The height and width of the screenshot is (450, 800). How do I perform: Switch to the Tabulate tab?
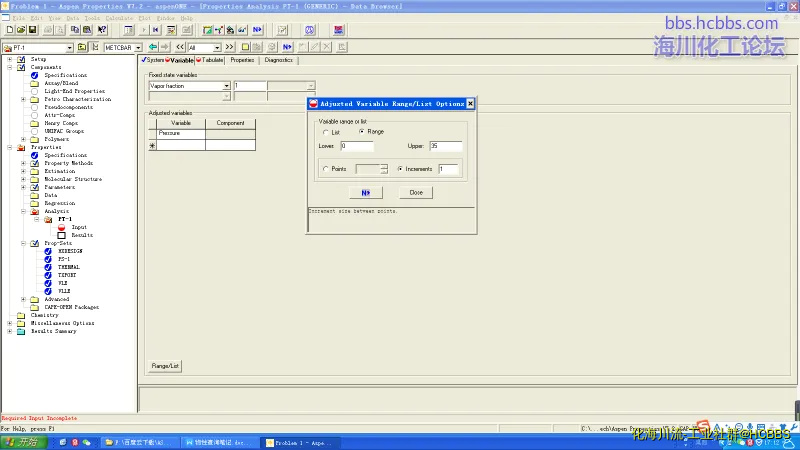pyautogui.click(x=210, y=60)
